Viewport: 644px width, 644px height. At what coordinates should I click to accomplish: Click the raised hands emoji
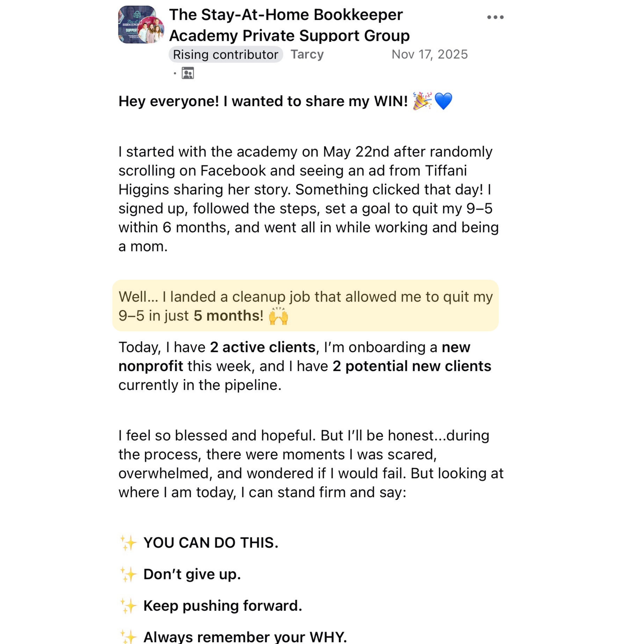pos(278,316)
